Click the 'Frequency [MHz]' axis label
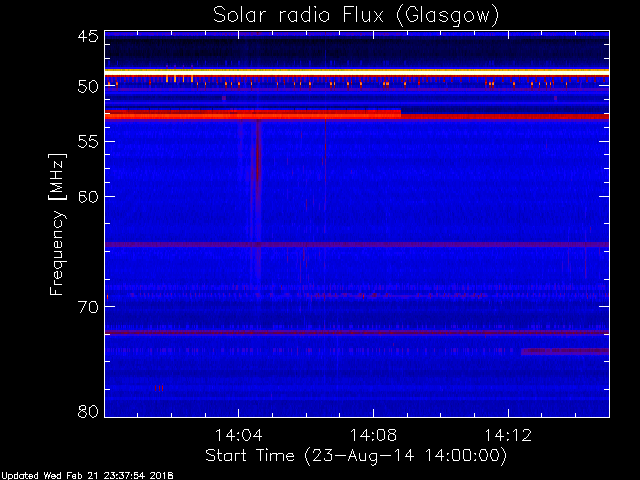The image size is (640, 480). coord(57,224)
